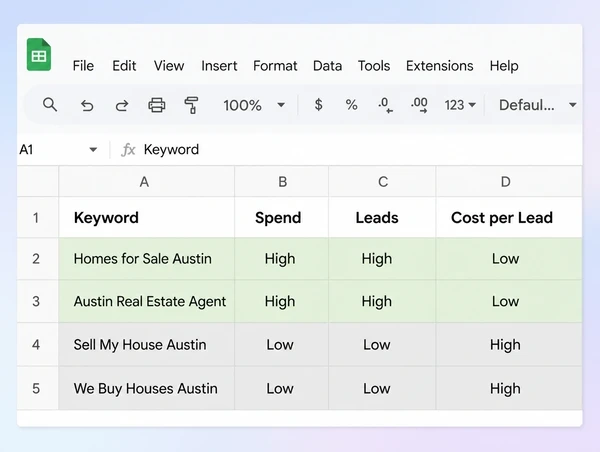This screenshot has width=600, height=452.
Task: Select column D header
Action: 509,181
